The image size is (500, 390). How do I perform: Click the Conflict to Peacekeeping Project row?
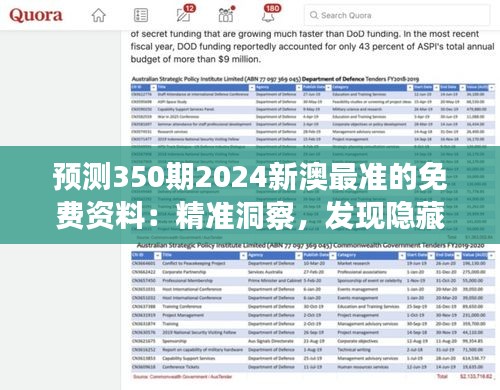(x=313, y=263)
